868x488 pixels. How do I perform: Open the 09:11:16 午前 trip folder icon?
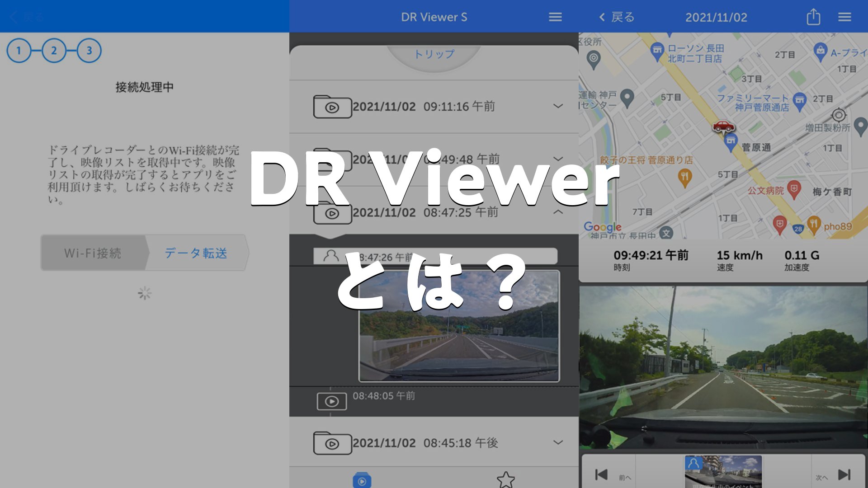[332, 107]
